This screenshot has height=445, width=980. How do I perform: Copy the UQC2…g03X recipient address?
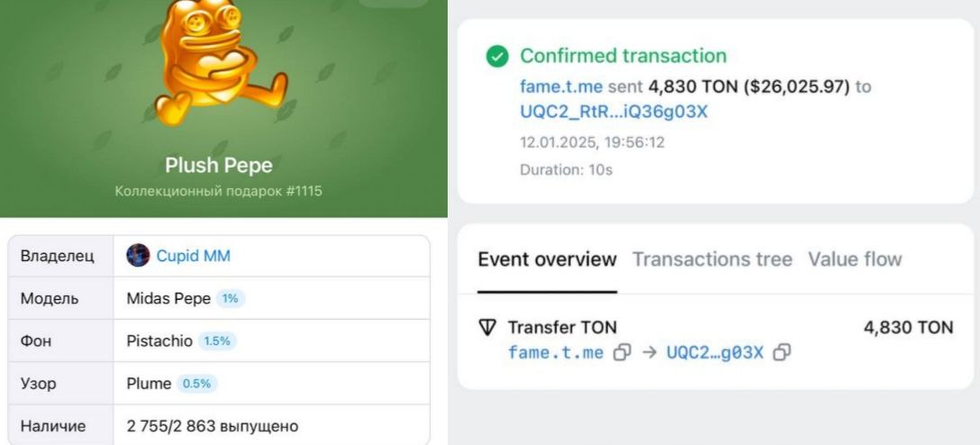782,352
